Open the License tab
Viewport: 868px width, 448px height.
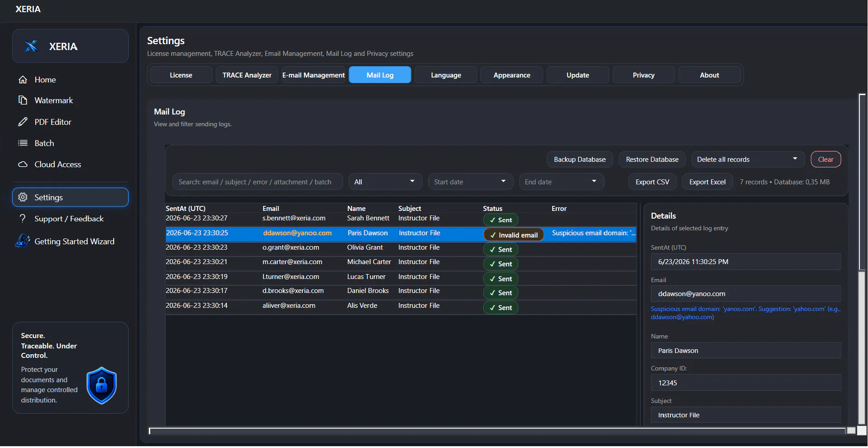click(x=181, y=75)
